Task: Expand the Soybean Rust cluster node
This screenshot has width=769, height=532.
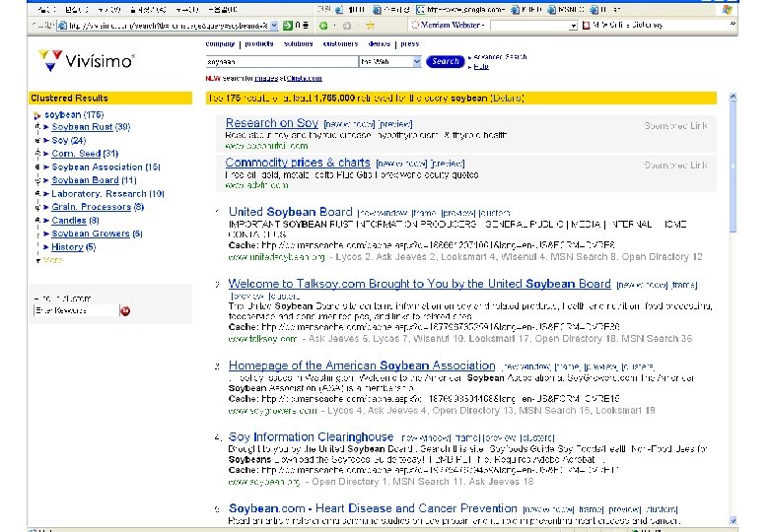Action: point(37,127)
